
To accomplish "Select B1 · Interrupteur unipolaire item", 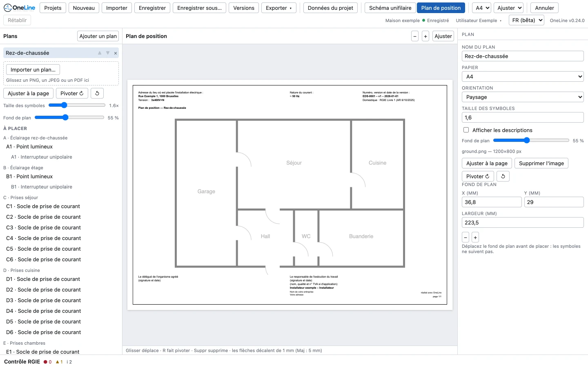I will tap(61, 187).
